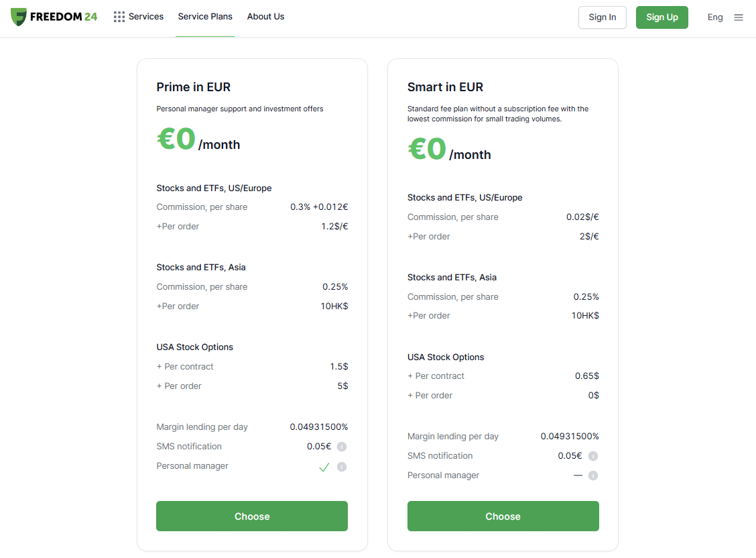Image resolution: width=756 pixels, height=558 pixels.
Task: Click Prime Stocks and ETFs, US/Europe heading
Action: coord(214,188)
